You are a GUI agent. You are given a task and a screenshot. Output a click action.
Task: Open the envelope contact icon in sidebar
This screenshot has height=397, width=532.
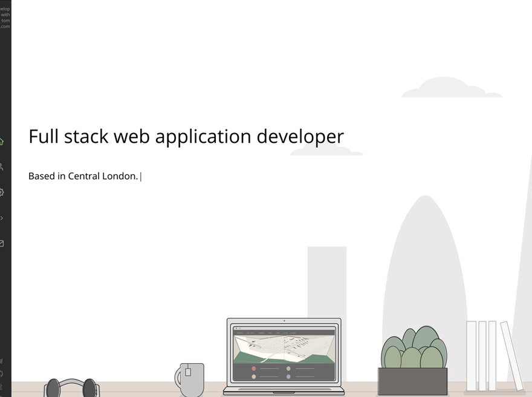tap(1, 243)
